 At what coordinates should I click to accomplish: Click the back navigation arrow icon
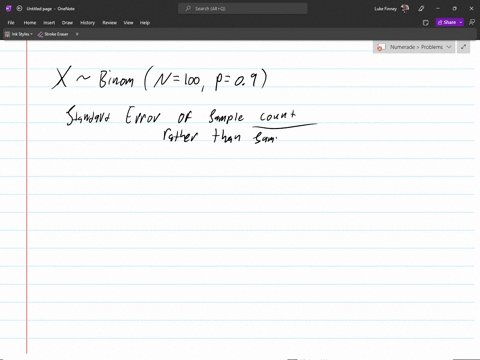(x=19, y=9)
